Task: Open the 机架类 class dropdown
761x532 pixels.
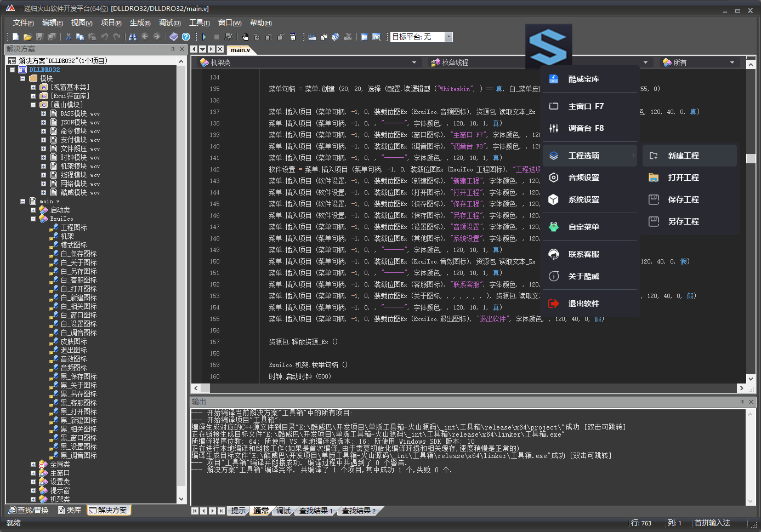Action: coord(414,62)
